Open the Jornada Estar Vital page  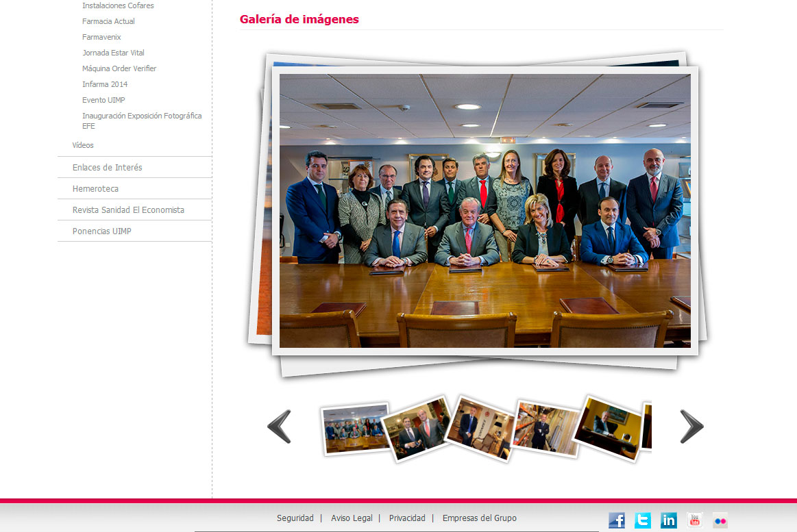tap(113, 53)
